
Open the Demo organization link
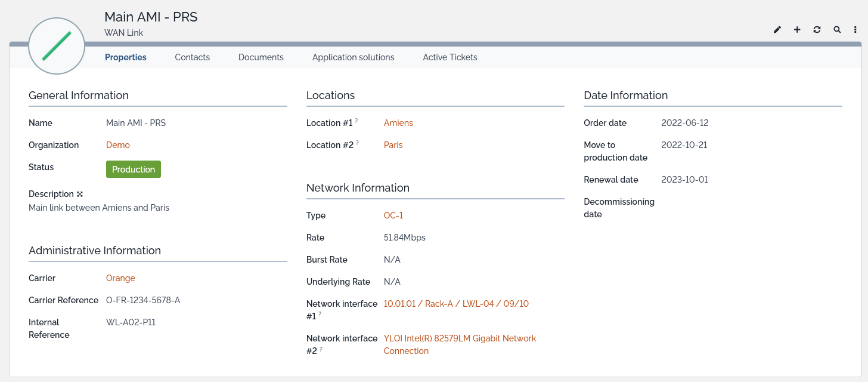(x=117, y=145)
